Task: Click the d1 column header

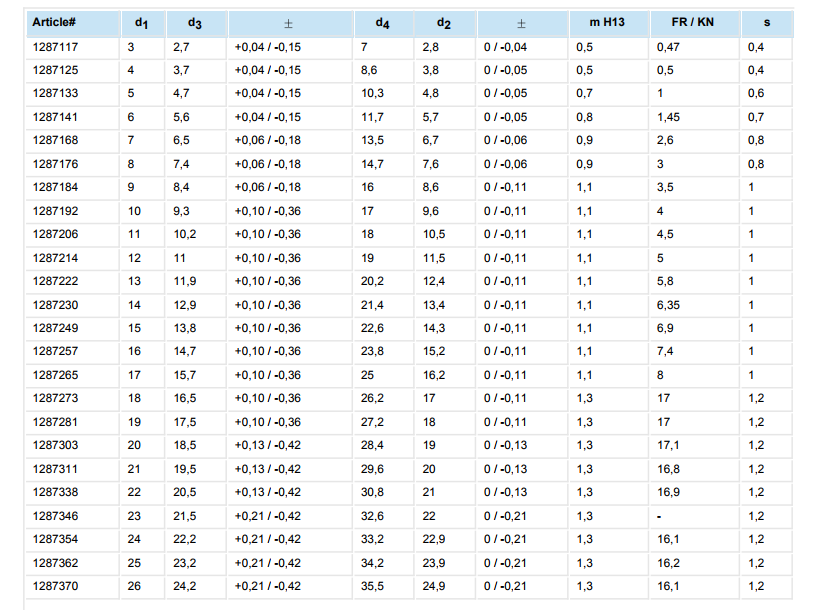Action: 141,23
